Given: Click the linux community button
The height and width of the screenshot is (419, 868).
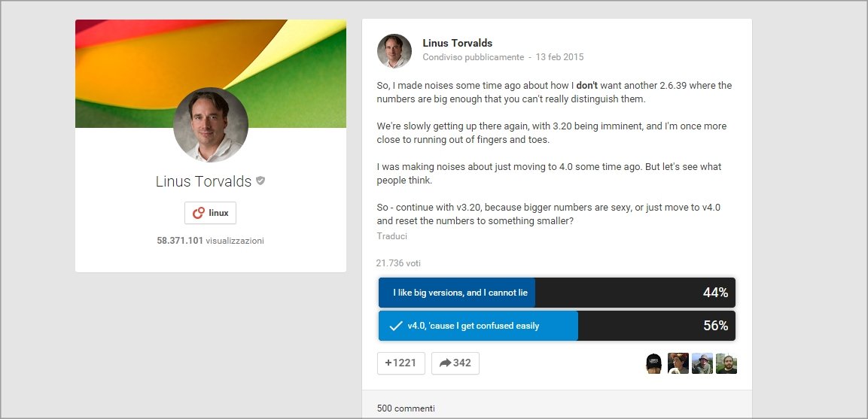Looking at the screenshot, I should coord(210,213).
